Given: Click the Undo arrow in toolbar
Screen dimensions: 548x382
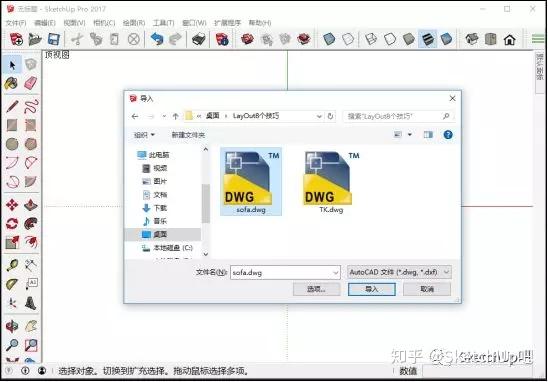Looking at the screenshot, I should (x=157, y=39).
